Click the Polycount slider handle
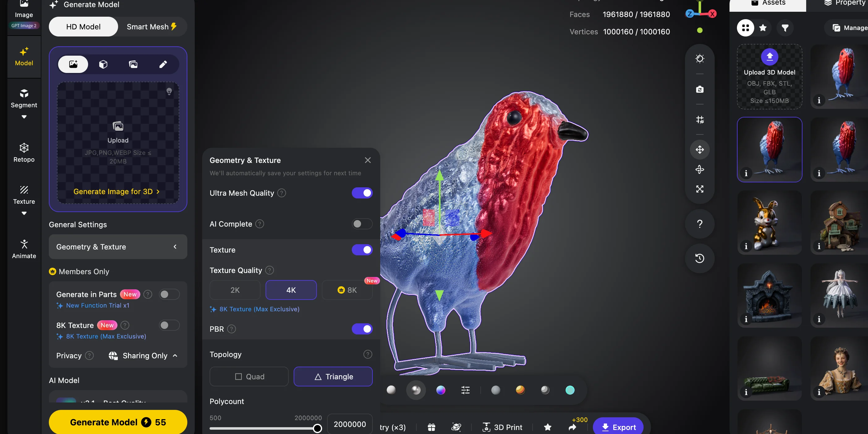 317,428
